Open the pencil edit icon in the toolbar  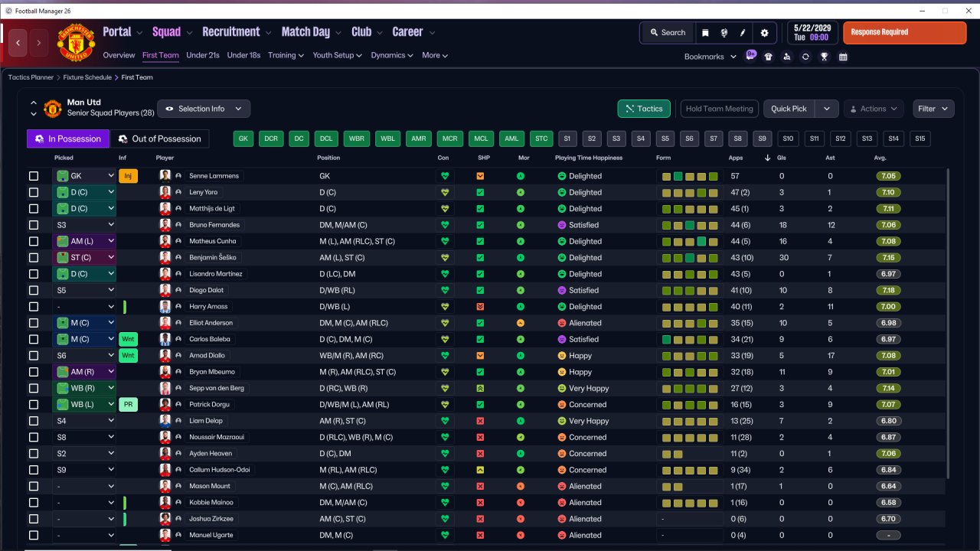[x=743, y=33]
